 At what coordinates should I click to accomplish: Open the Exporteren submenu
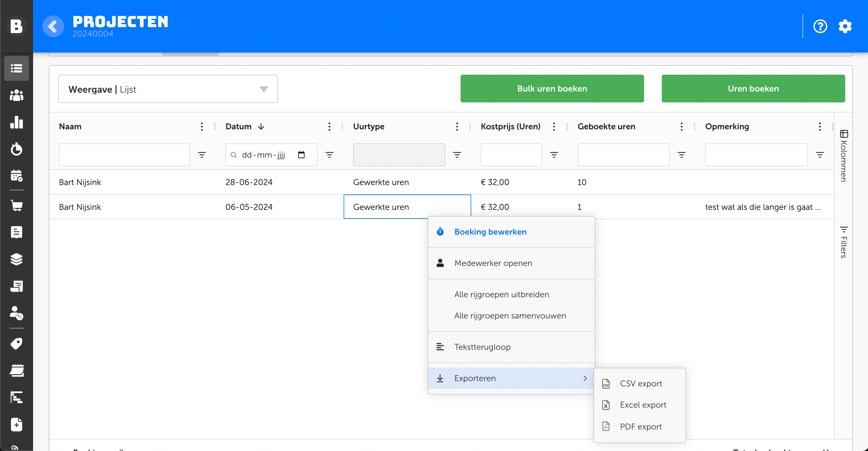[511, 378]
